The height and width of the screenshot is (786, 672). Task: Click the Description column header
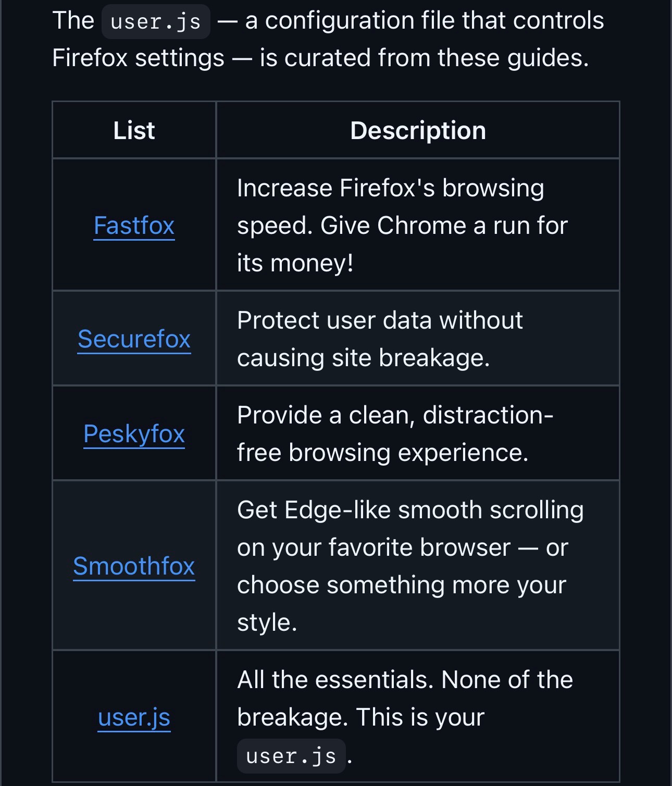pyautogui.click(x=418, y=130)
